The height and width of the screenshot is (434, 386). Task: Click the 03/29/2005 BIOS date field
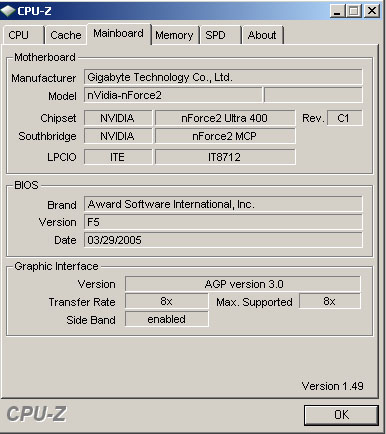click(223, 240)
